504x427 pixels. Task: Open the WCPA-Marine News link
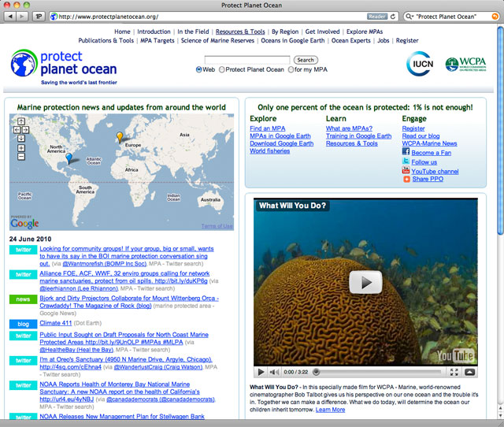(x=429, y=143)
